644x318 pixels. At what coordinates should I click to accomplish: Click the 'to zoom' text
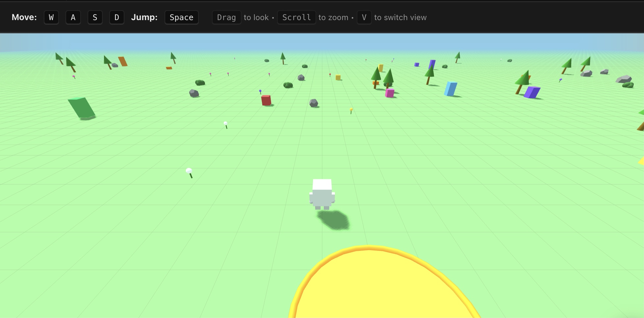click(x=333, y=17)
